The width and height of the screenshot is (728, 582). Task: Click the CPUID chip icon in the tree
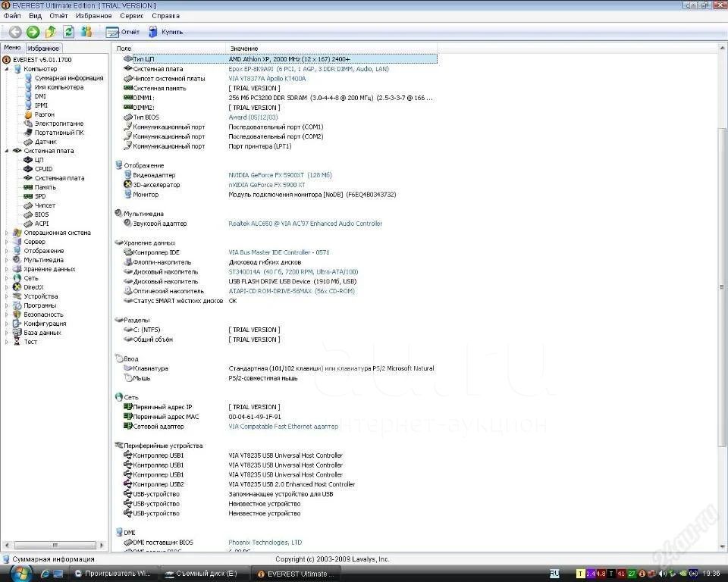[28, 169]
